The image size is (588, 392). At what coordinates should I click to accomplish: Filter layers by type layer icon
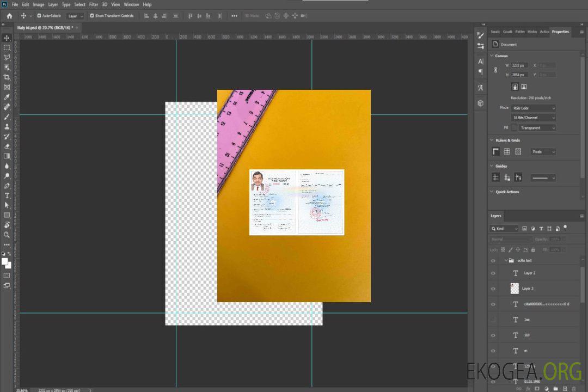pos(541,229)
